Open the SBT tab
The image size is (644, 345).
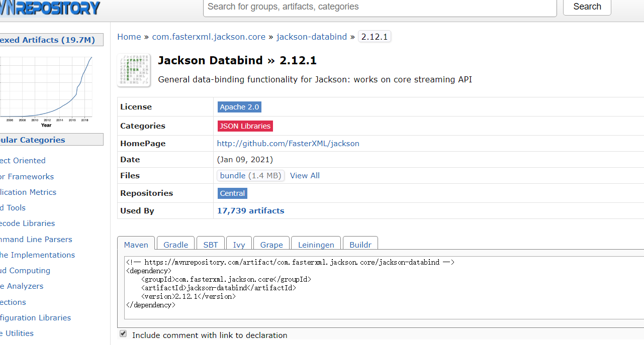pyautogui.click(x=211, y=245)
